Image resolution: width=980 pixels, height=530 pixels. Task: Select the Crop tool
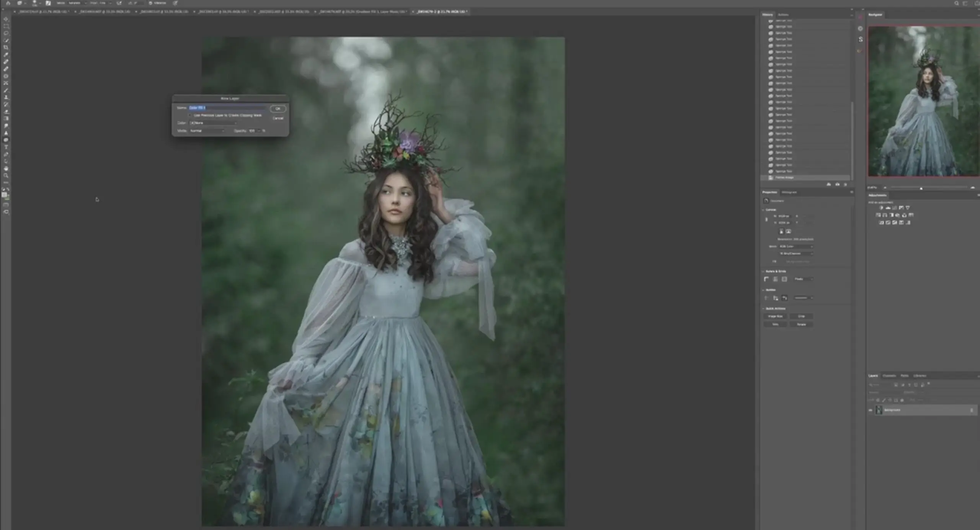(6, 47)
